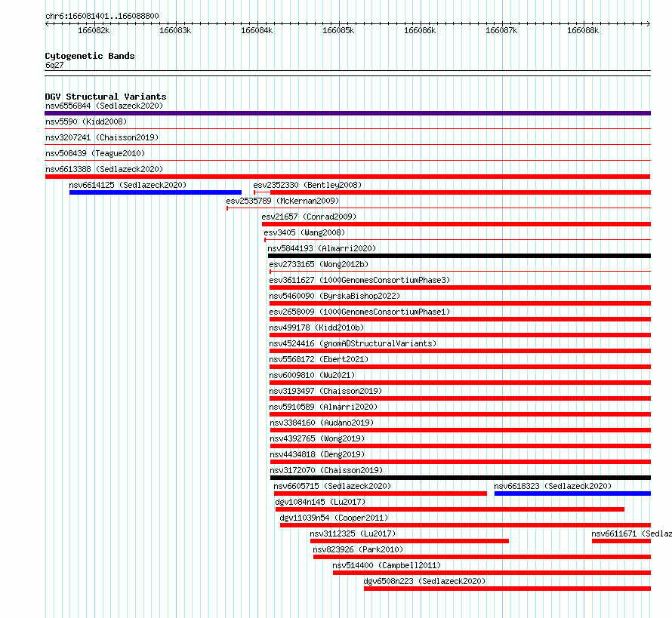Click the Cytogenetic Bands track title
The width and height of the screenshot is (672, 618).
coord(90,56)
